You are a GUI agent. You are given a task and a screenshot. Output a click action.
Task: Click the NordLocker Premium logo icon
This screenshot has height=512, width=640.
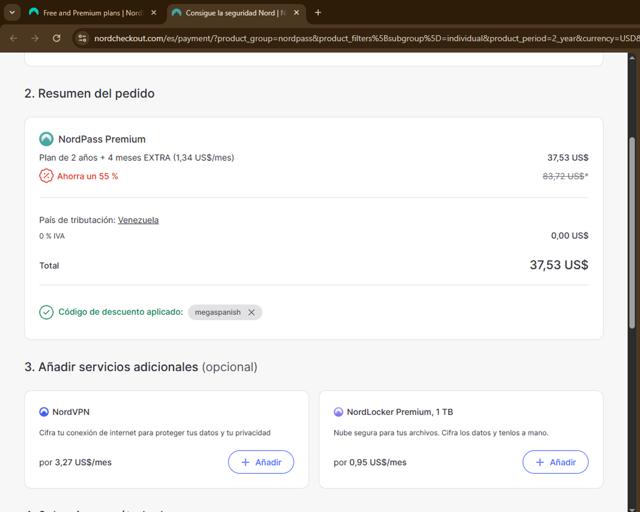[x=338, y=412]
